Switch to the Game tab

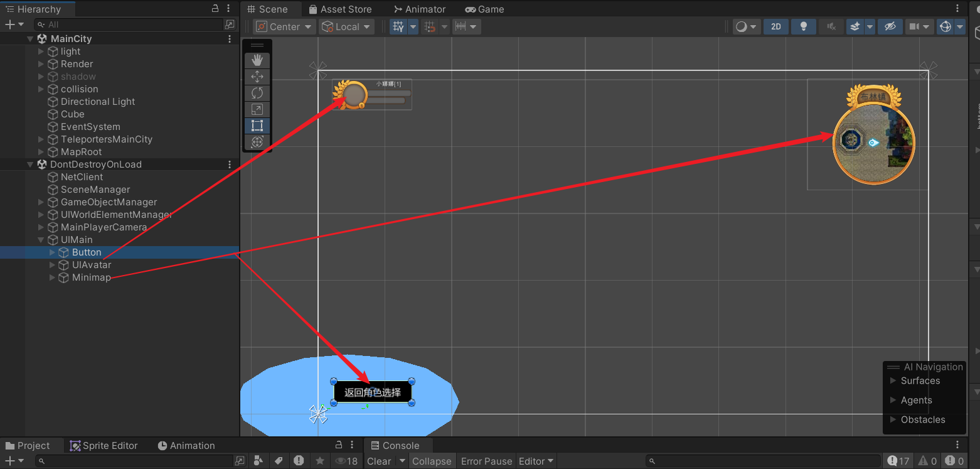[x=484, y=9]
